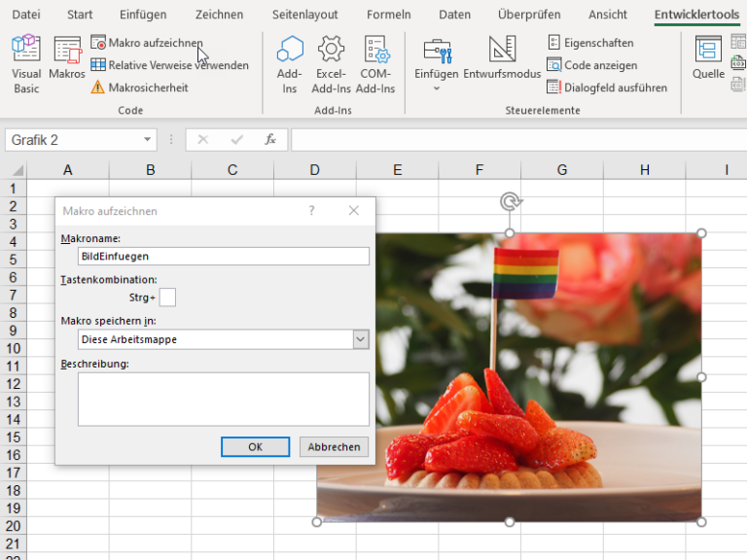Open COM-Add-Ins dialog
The width and height of the screenshot is (747, 560).
pyautogui.click(x=375, y=64)
